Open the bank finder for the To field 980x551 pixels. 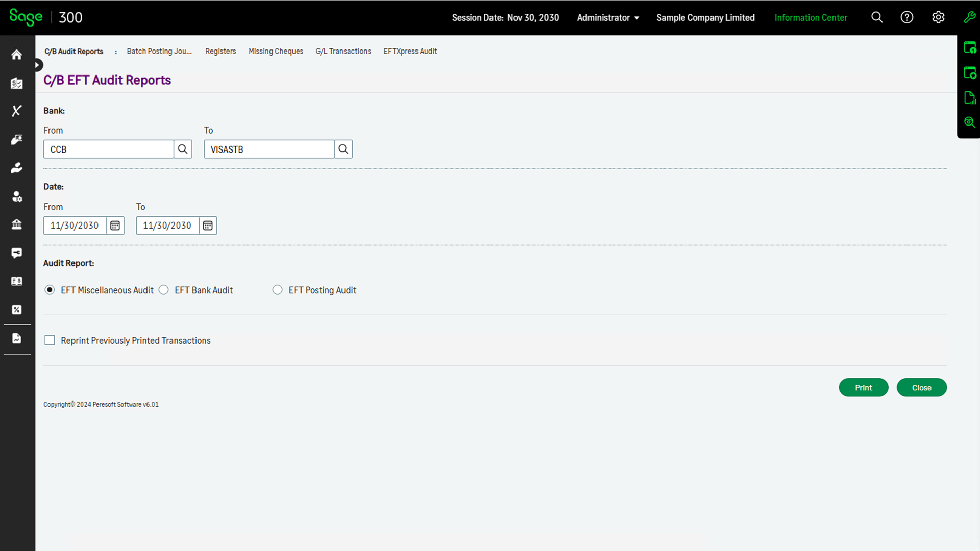coord(342,149)
